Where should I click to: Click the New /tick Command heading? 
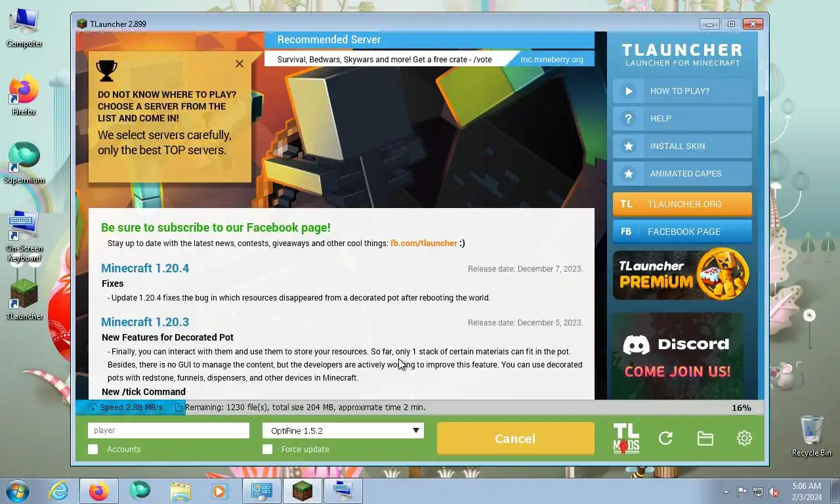click(144, 392)
